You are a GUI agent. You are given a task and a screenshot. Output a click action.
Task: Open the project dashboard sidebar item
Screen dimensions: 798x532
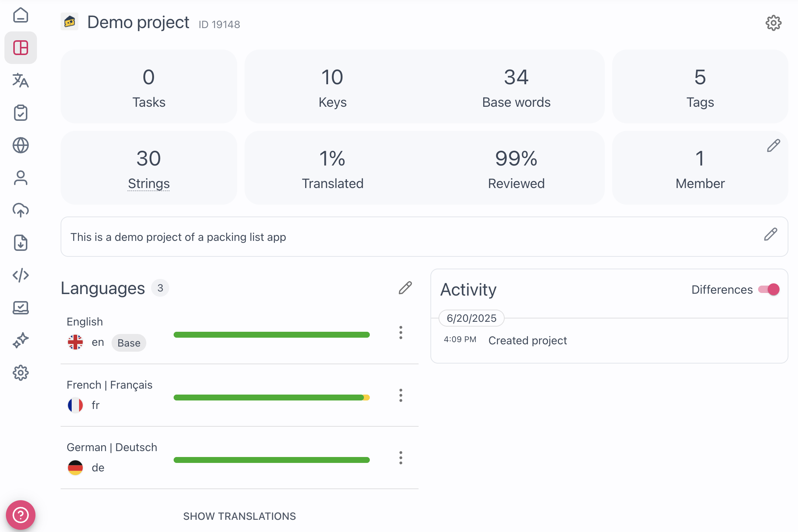coord(21,48)
